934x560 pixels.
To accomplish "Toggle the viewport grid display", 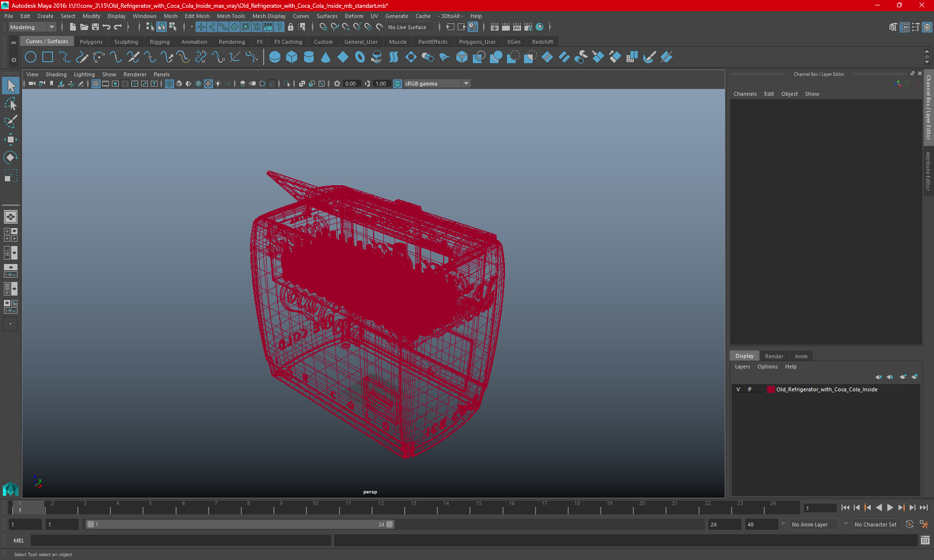I will (x=96, y=84).
